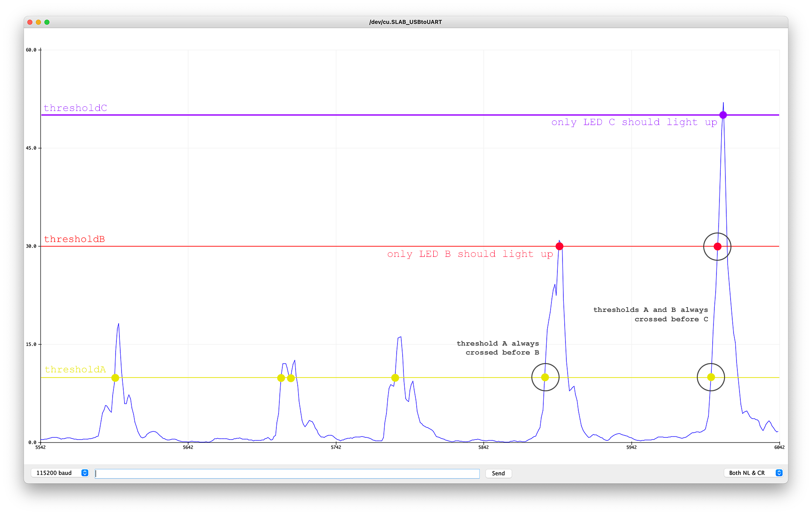Open the 115200 baud rate dropdown

pos(60,473)
